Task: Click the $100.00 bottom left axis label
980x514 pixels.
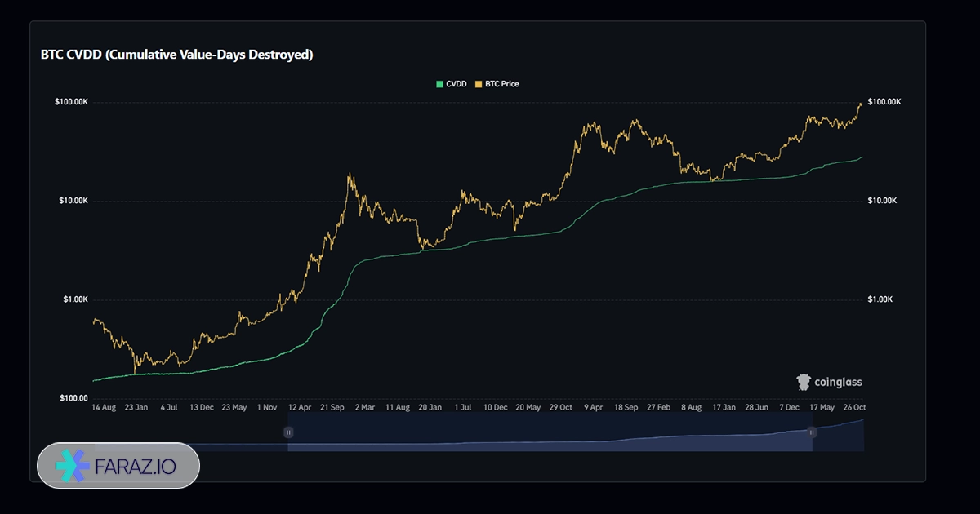Action: (x=73, y=398)
